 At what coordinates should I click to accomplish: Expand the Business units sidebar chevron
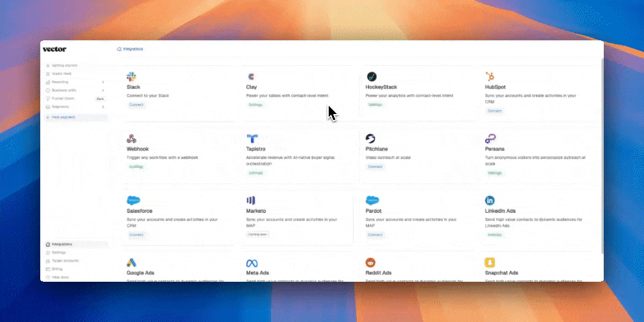point(103,91)
